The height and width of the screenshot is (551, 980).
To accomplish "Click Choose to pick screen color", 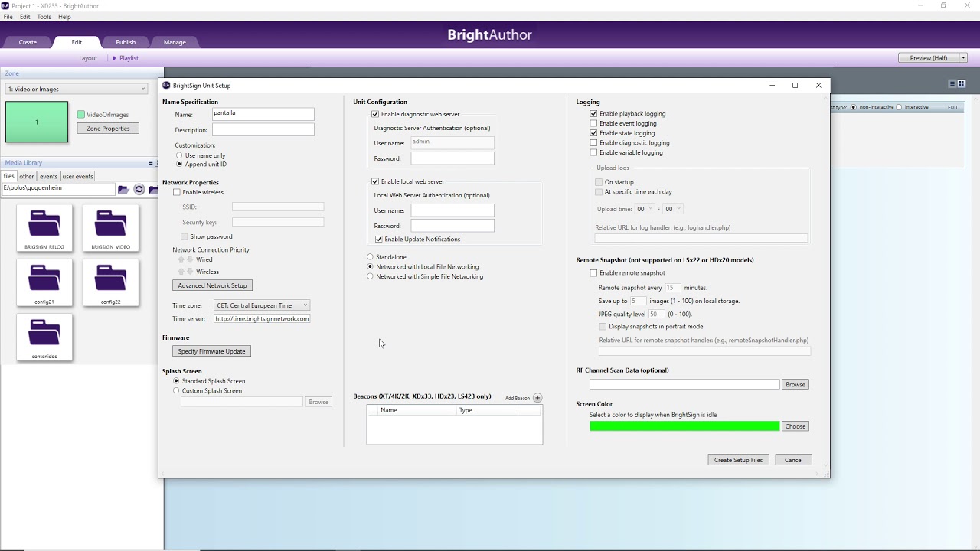I will point(795,426).
